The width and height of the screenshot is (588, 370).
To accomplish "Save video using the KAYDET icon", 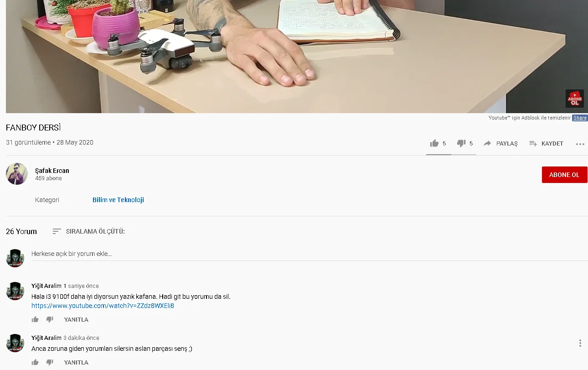I will pos(533,143).
